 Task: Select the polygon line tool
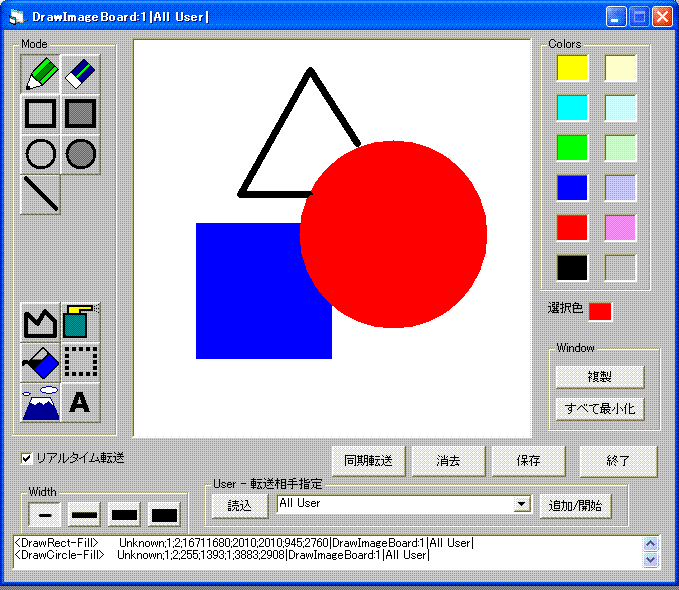40,323
